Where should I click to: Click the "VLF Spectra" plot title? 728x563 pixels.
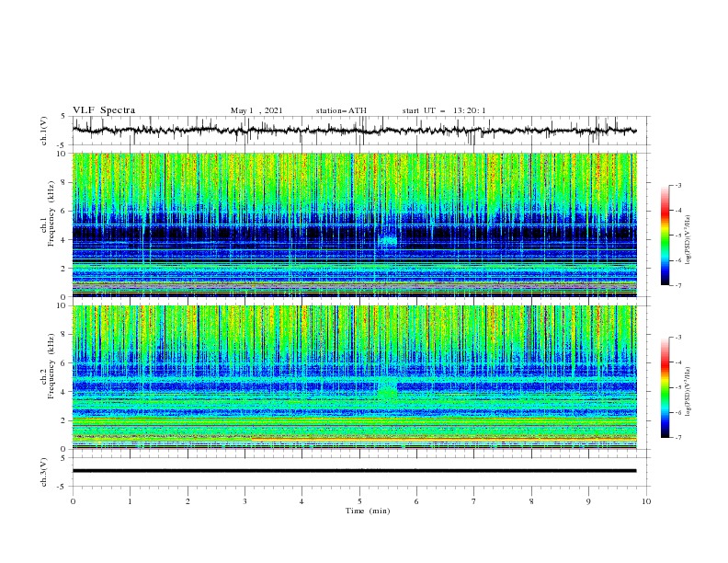[x=104, y=110]
